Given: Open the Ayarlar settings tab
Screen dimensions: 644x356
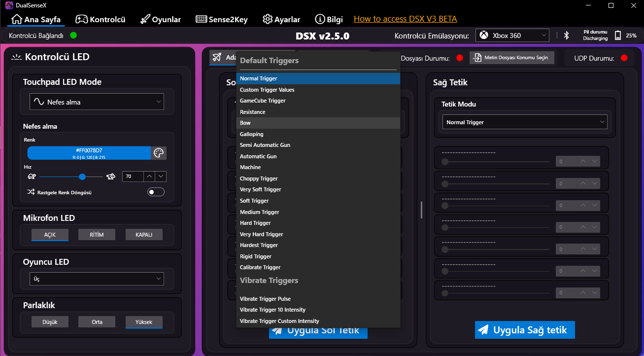Looking at the screenshot, I should click(281, 19).
